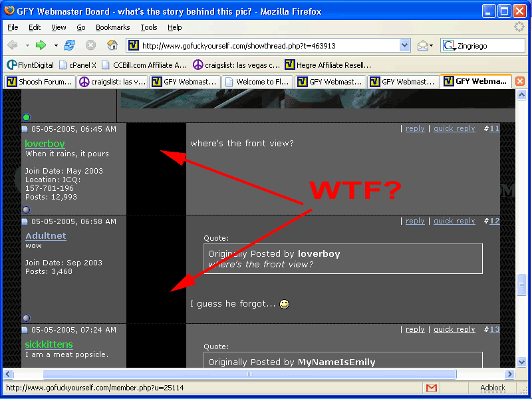Expand the address bar URL dropdown
This screenshot has height=399, width=532.
(404, 45)
